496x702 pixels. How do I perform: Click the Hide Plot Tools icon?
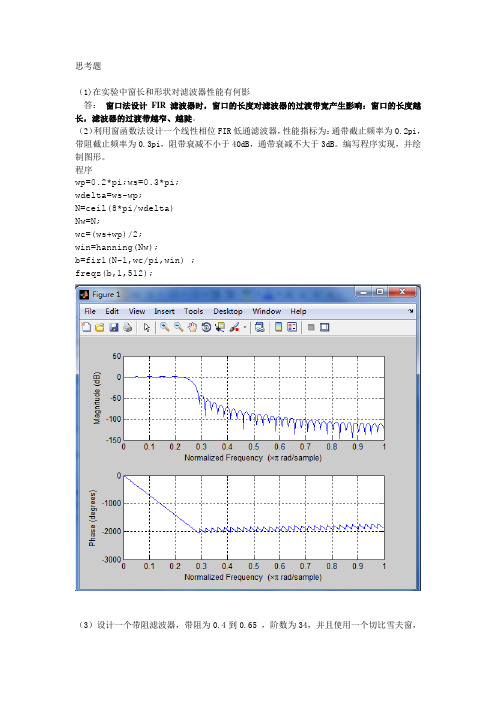pyautogui.click(x=311, y=327)
